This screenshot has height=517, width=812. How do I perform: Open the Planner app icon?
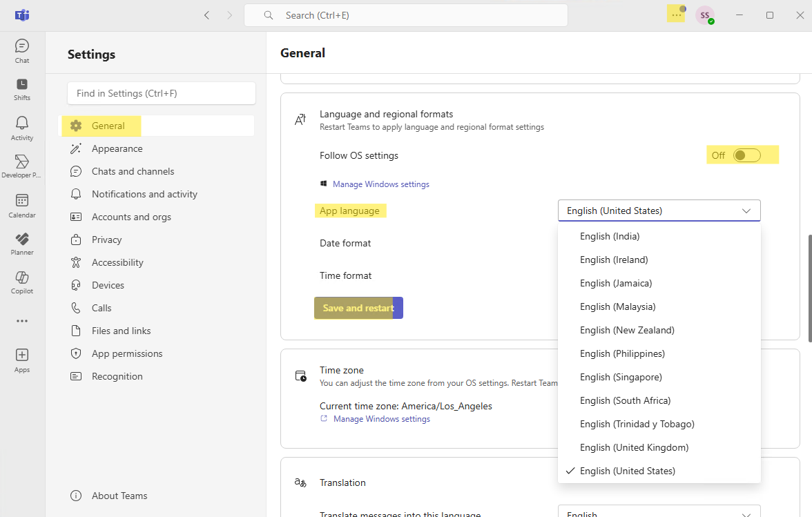(x=22, y=243)
